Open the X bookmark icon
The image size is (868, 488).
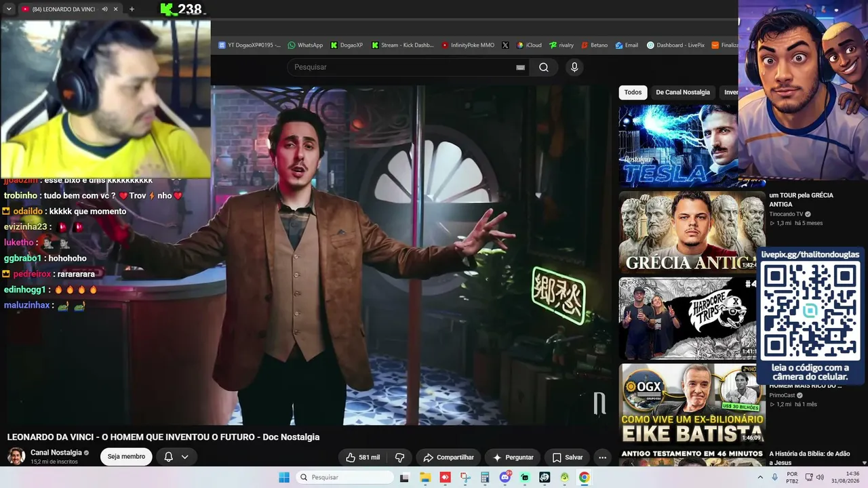tap(505, 45)
